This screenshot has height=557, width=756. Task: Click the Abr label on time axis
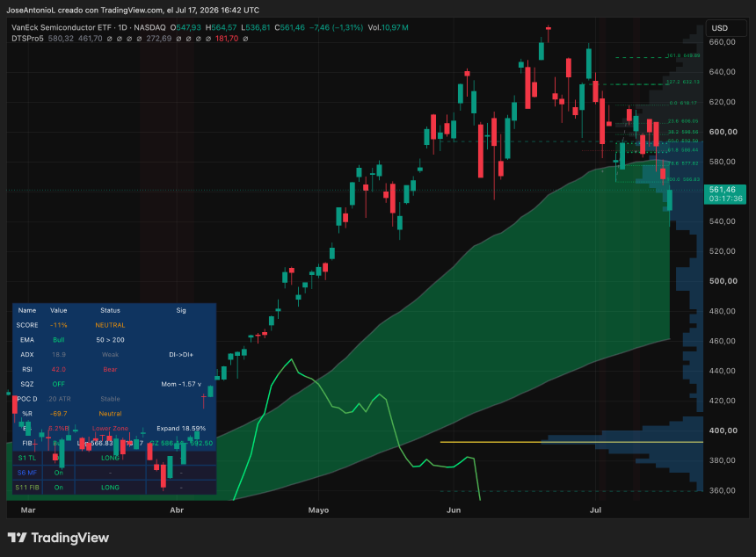(177, 510)
